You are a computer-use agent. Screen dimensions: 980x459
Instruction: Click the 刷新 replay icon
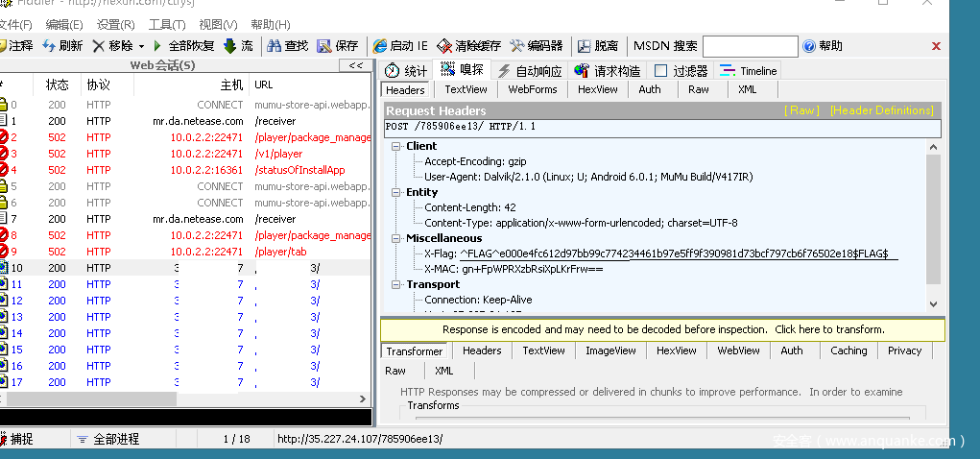coord(48,46)
